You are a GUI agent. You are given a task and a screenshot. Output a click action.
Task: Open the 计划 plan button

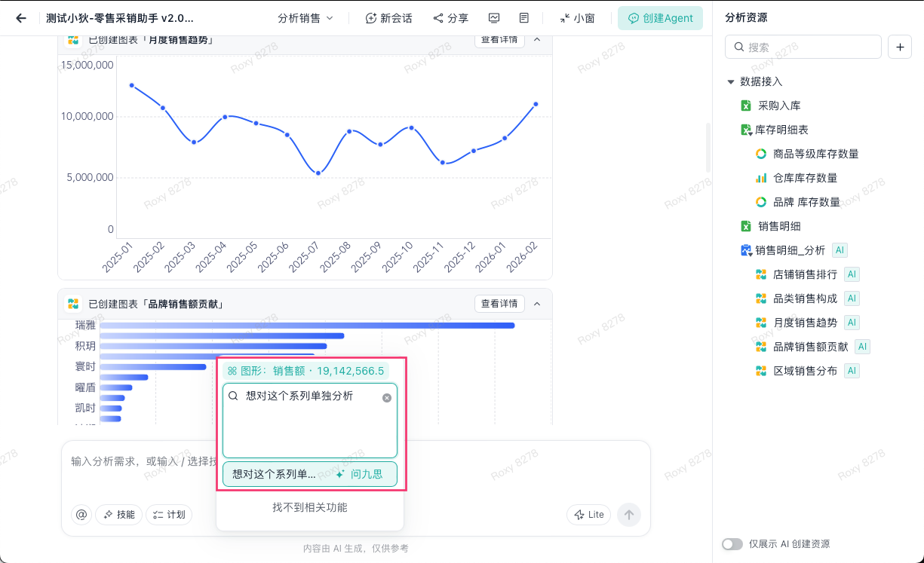click(x=169, y=515)
